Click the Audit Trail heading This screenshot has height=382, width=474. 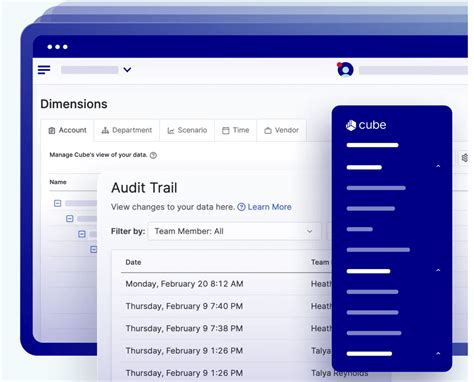pyautogui.click(x=144, y=188)
